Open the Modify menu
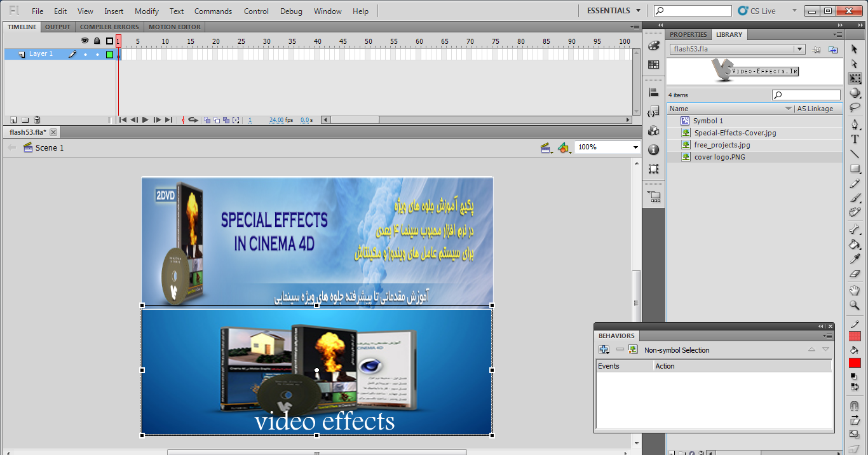Image resolution: width=868 pixels, height=455 pixels. pos(147,11)
